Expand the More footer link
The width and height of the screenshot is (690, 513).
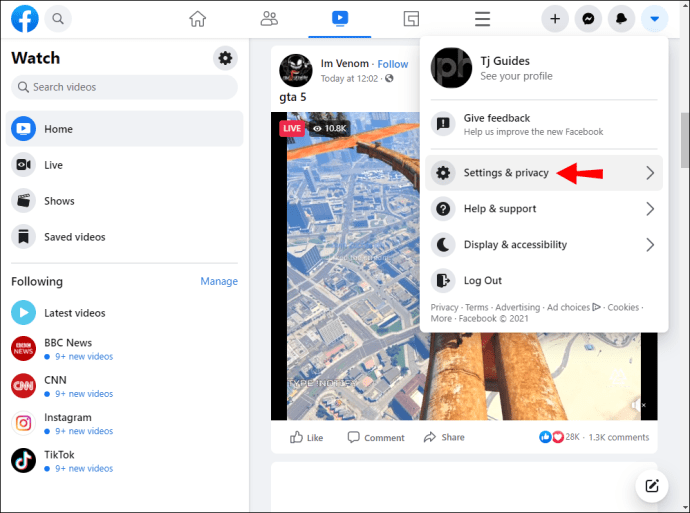coord(441,319)
